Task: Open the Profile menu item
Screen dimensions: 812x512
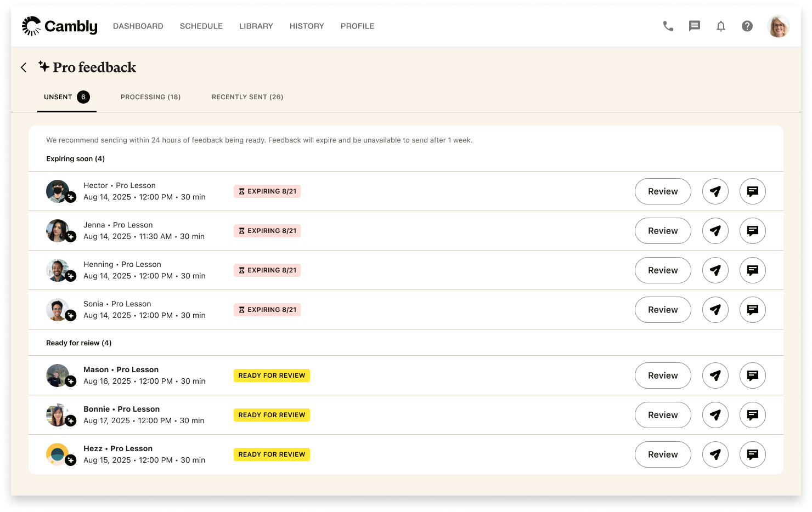Action: (x=358, y=26)
